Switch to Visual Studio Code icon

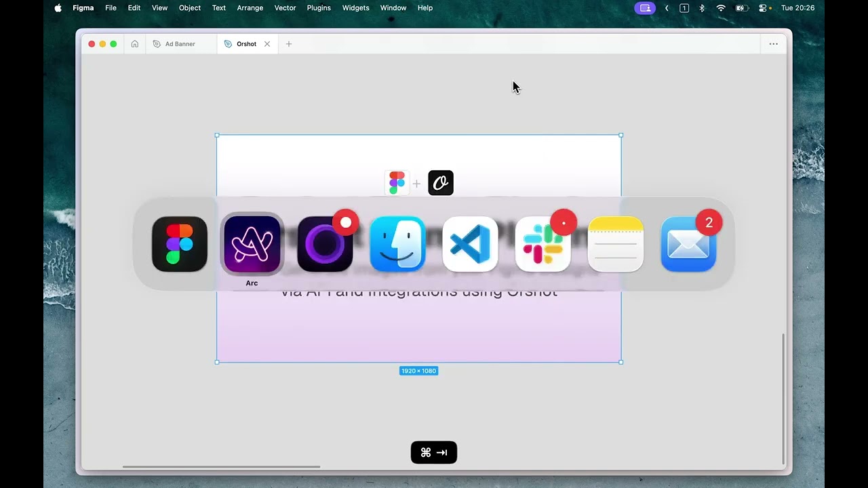click(470, 244)
